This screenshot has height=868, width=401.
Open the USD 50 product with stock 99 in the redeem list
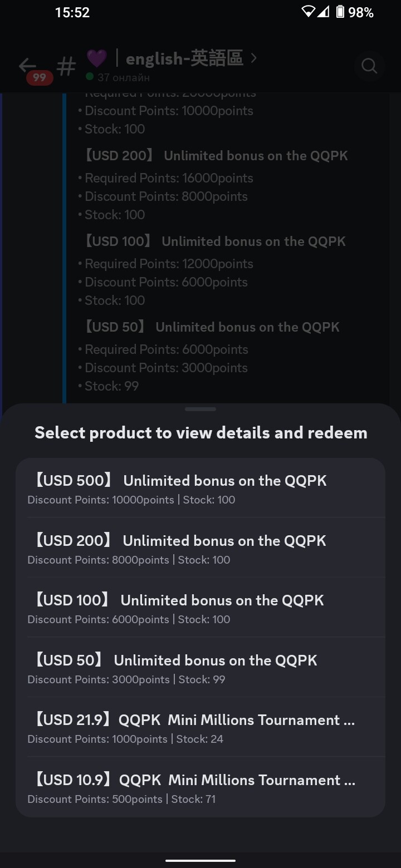click(x=200, y=668)
